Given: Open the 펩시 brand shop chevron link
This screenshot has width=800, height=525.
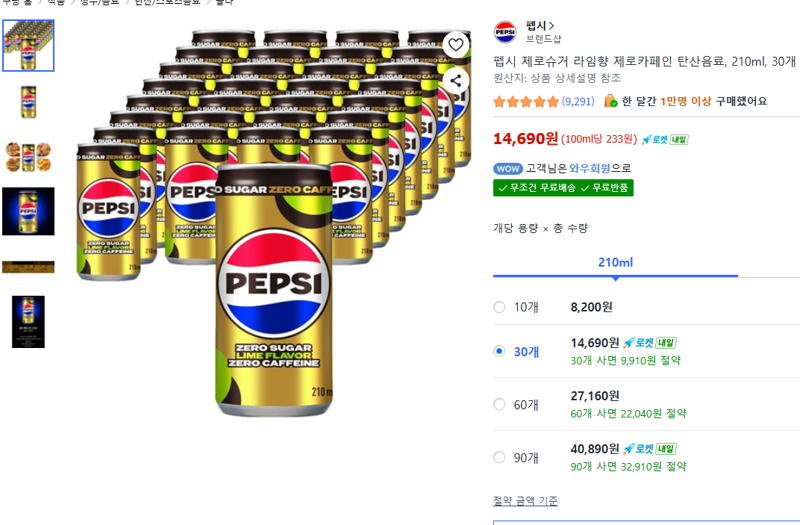Looking at the screenshot, I should (x=540, y=26).
